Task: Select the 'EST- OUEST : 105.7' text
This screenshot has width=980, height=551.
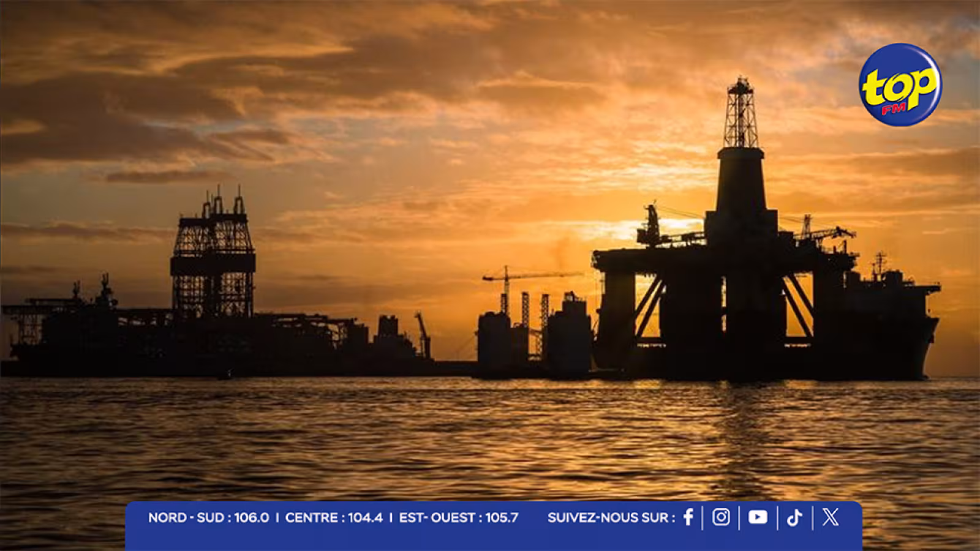Action: pyautogui.click(x=459, y=517)
